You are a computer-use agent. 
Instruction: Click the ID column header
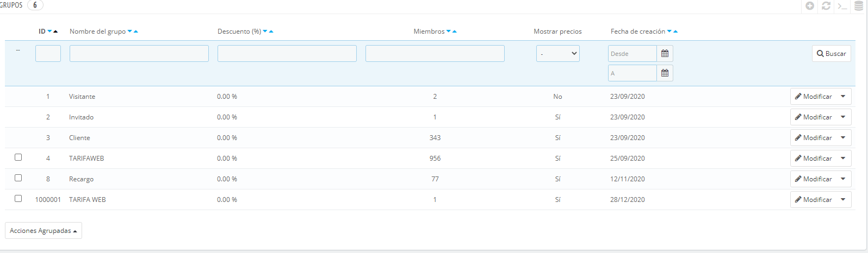(x=42, y=31)
